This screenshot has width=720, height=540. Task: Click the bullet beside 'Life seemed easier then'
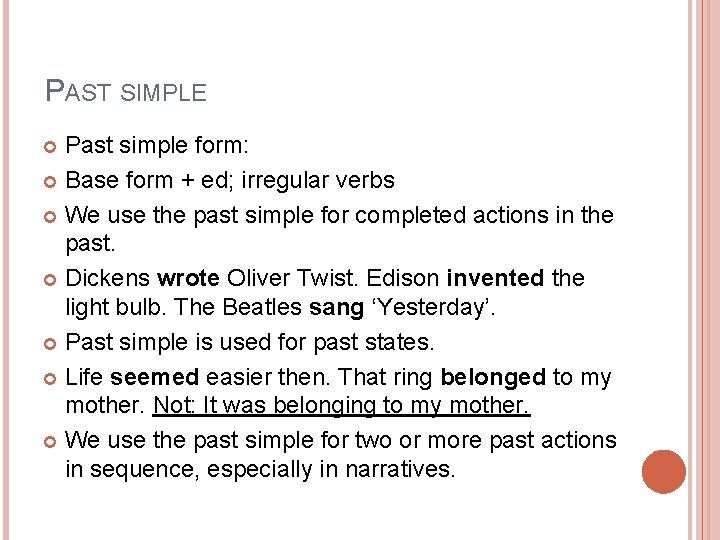50,378
